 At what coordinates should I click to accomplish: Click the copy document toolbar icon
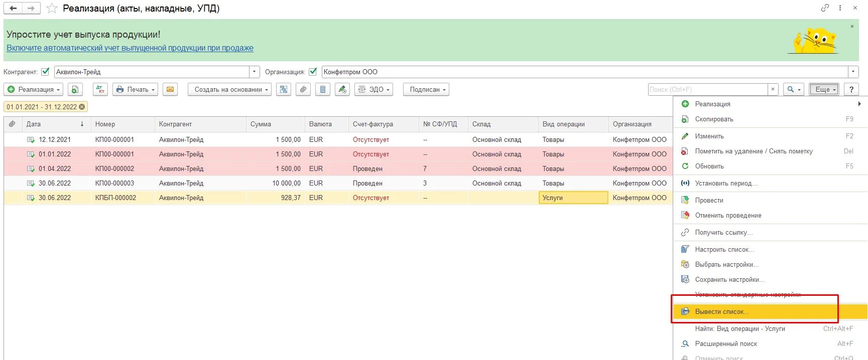click(x=75, y=89)
